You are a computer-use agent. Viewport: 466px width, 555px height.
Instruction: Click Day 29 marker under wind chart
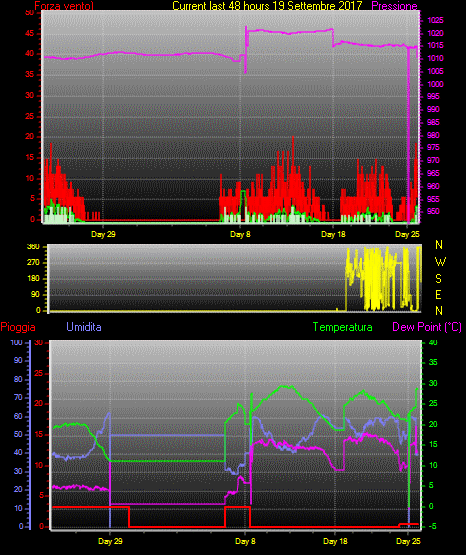coord(103,234)
